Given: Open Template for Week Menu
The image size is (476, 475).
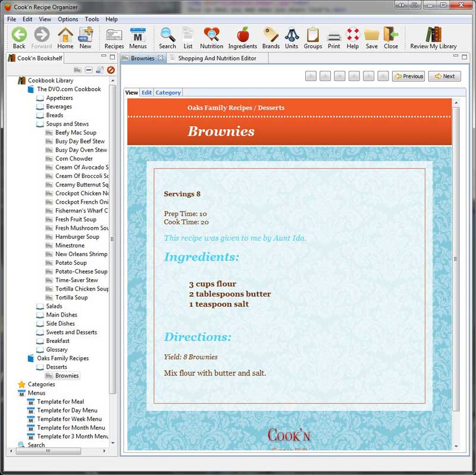Looking at the screenshot, I should 69,419.
